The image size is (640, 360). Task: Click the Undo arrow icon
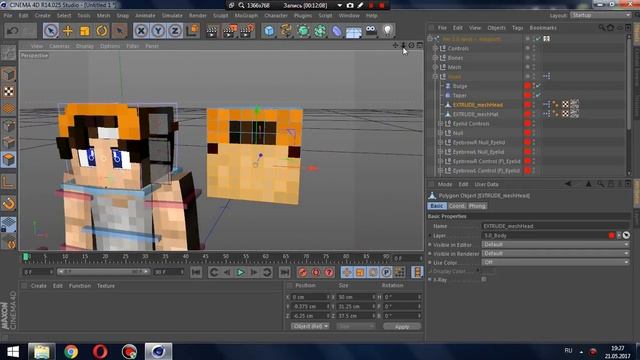(13, 31)
